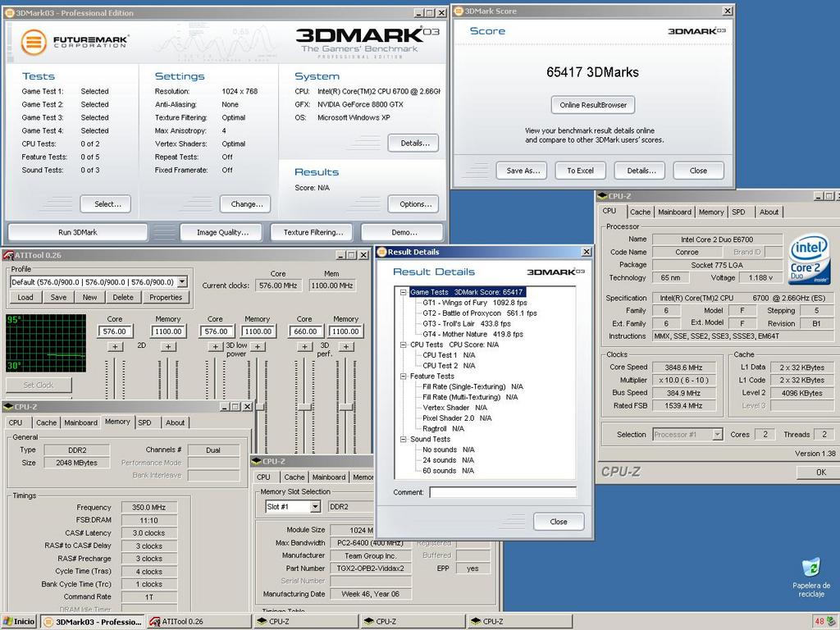Click the ATITool temperature graph
This screenshot has width=840, height=630.
click(x=46, y=343)
